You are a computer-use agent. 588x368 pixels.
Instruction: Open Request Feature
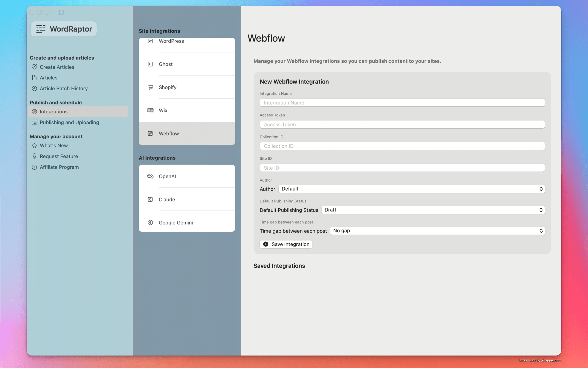tap(78, 156)
